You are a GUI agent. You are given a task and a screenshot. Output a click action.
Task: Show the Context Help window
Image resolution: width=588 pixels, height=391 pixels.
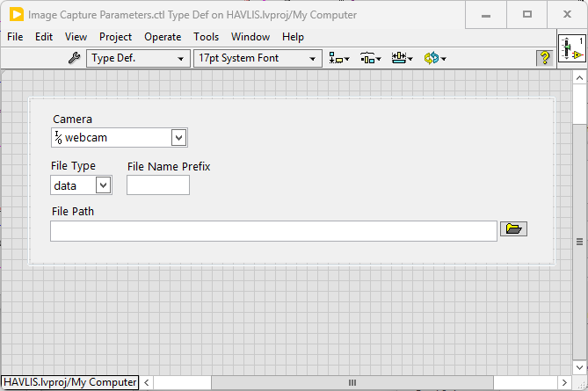544,58
